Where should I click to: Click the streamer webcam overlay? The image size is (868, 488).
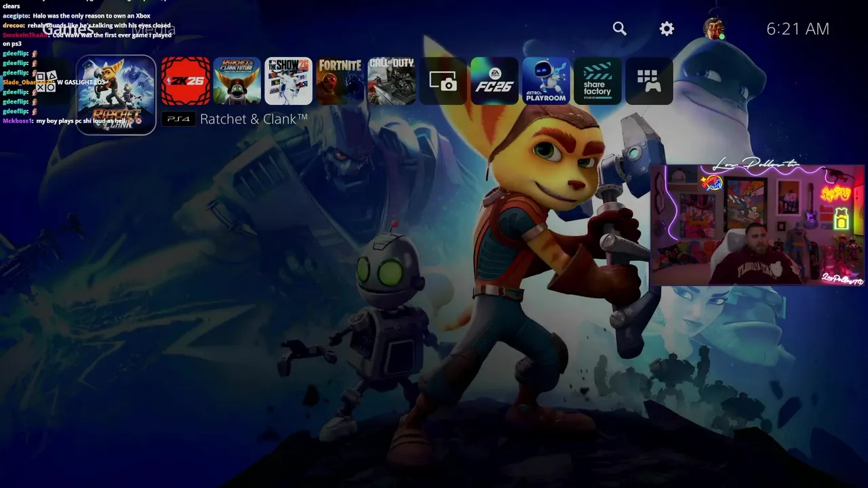coord(757,224)
